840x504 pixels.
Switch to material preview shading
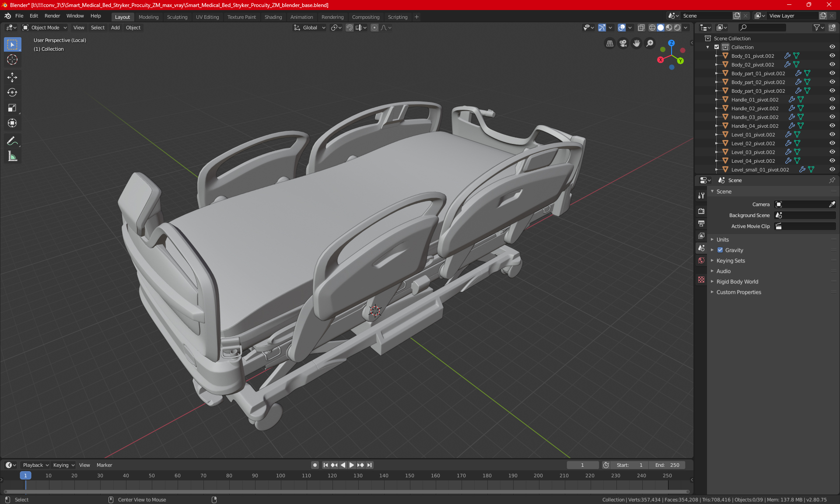669,28
